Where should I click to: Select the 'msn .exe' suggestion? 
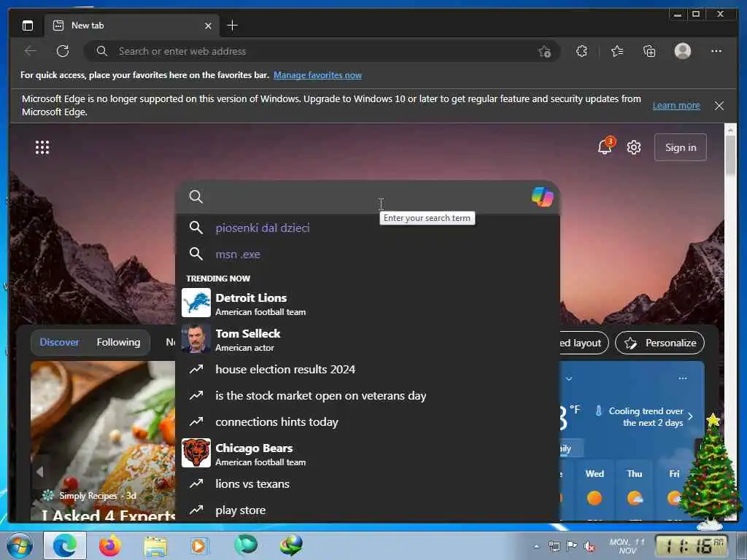click(368, 254)
